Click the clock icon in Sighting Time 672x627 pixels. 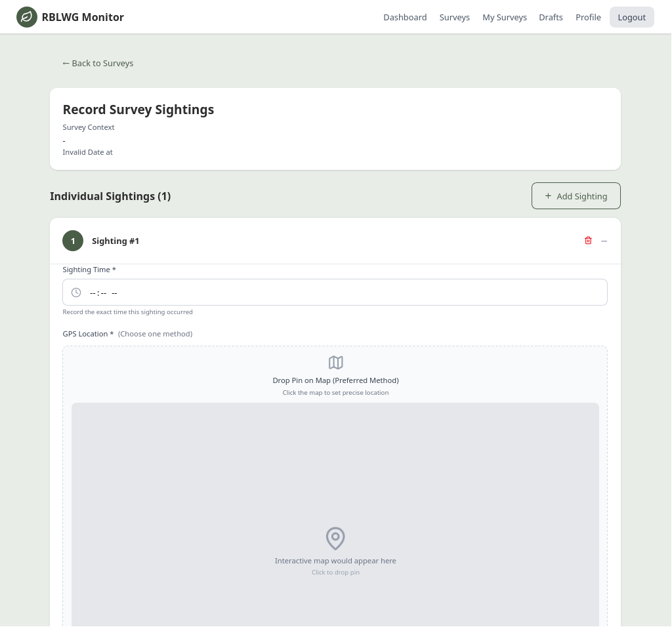pyautogui.click(x=76, y=293)
